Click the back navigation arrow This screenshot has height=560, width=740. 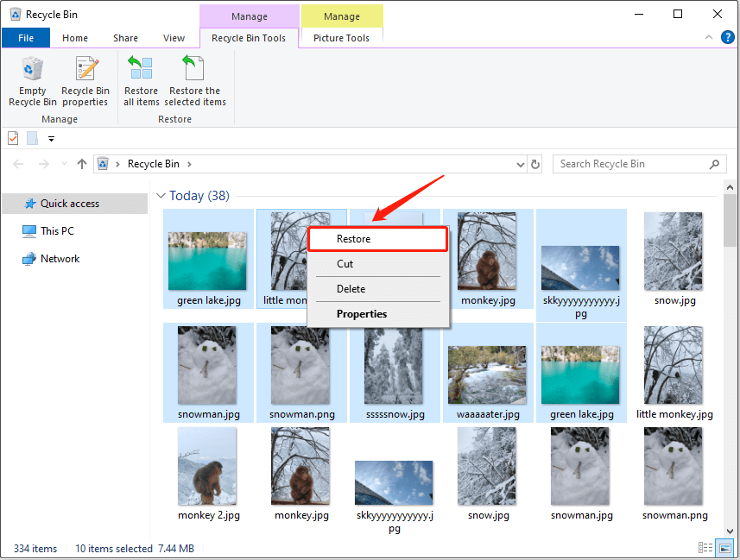coord(17,163)
